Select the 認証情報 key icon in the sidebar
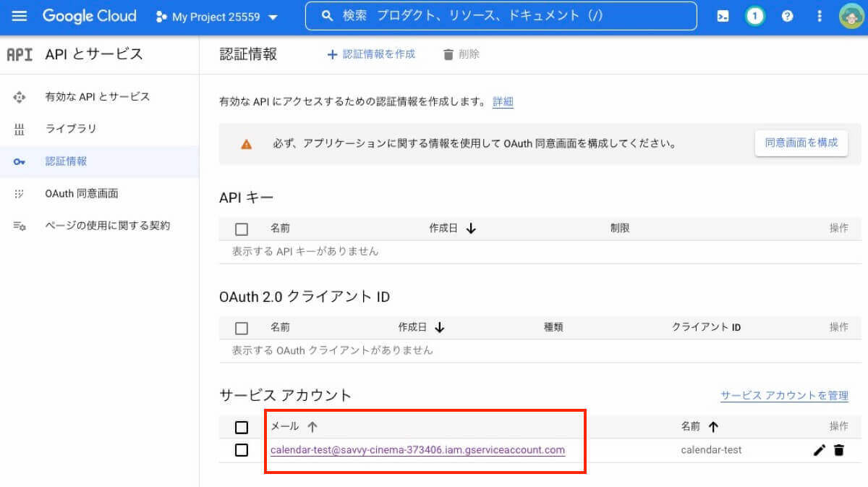 (x=19, y=161)
